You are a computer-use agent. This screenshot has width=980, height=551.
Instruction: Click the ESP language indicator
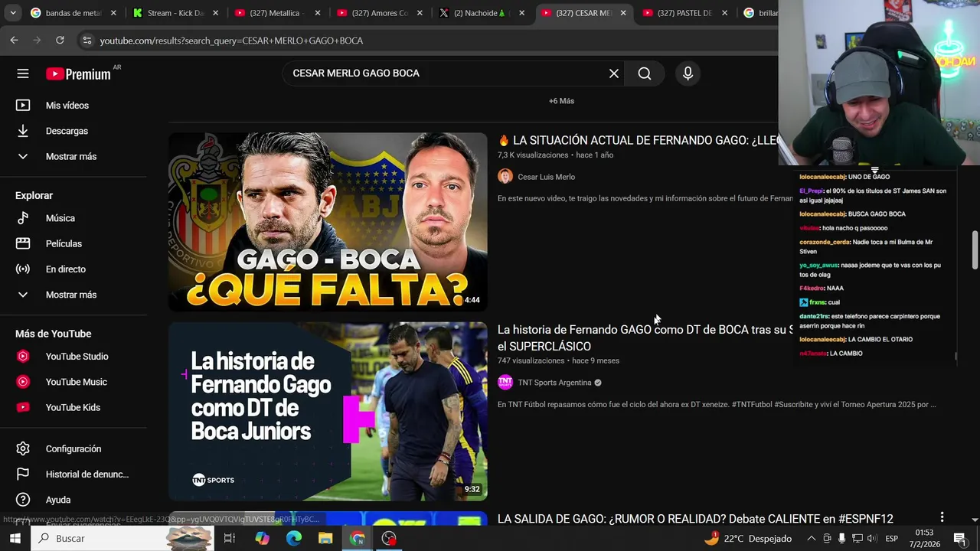coord(892,539)
